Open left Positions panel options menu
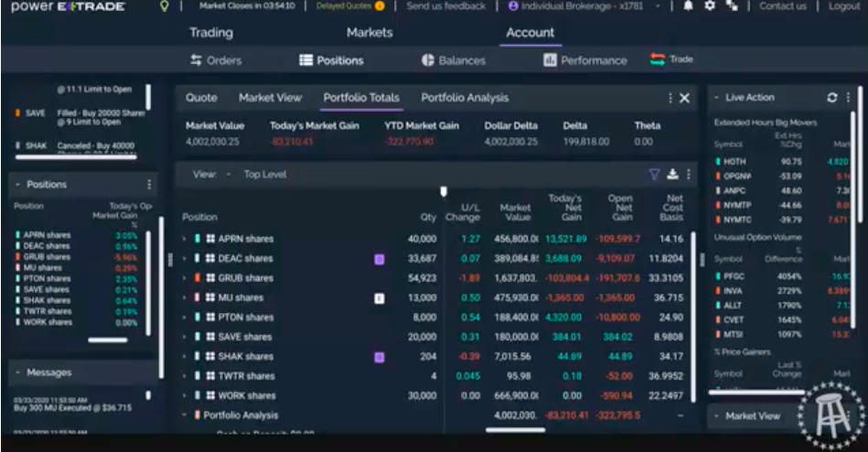The image size is (868, 452). [149, 185]
